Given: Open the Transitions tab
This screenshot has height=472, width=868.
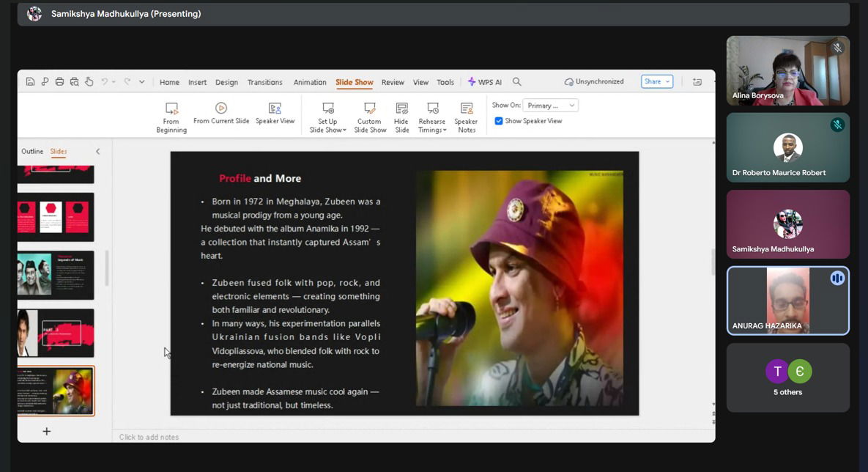Looking at the screenshot, I should click(x=264, y=82).
